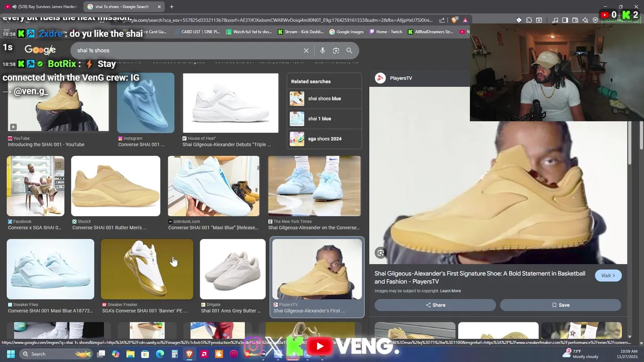Viewport: 644px width, 362px height.
Task: Click the Brave browser taskbar icon
Action: [x=190, y=354]
